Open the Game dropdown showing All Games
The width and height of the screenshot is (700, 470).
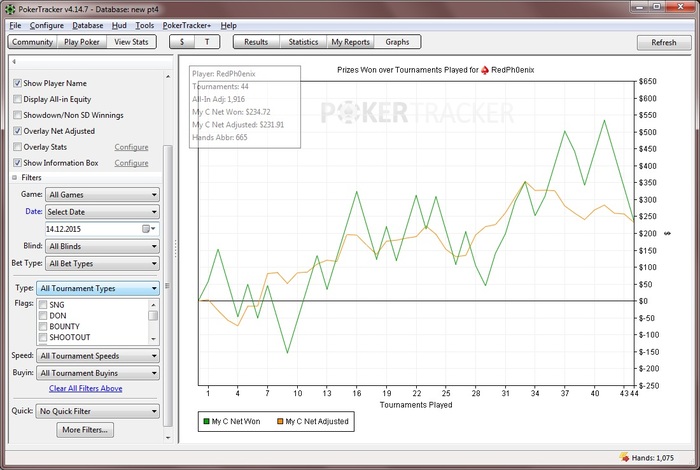100,194
